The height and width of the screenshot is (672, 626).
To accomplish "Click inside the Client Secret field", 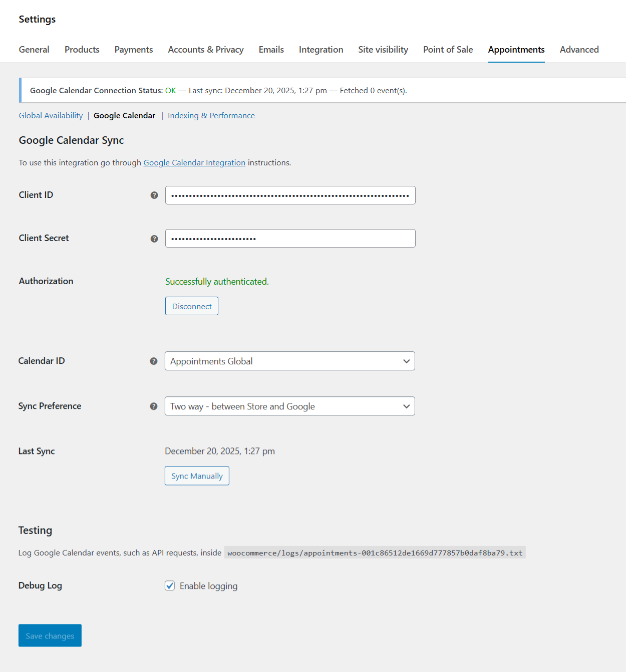I will coord(290,238).
